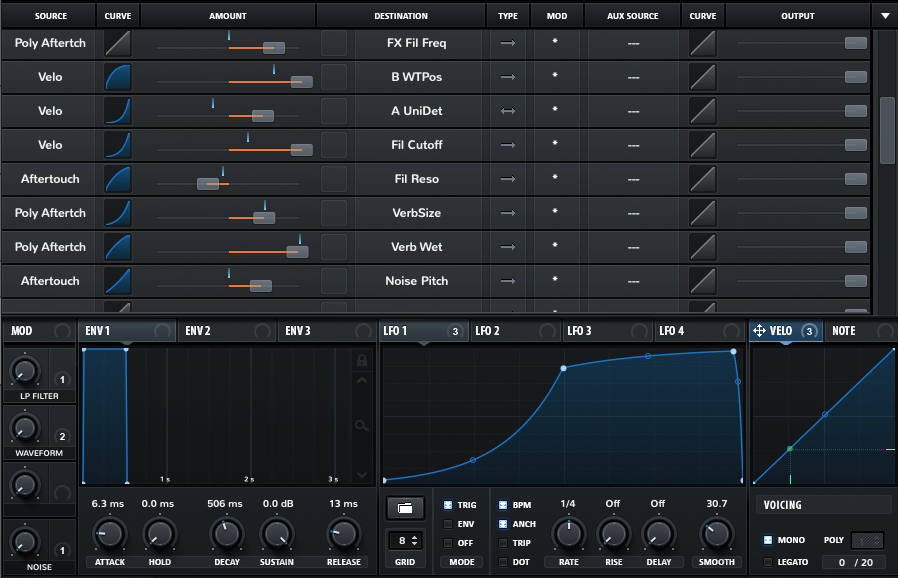Enable ENV mode checkbox
The width and height of the screenshot is (898, 578).
click(x=448, y=524)
